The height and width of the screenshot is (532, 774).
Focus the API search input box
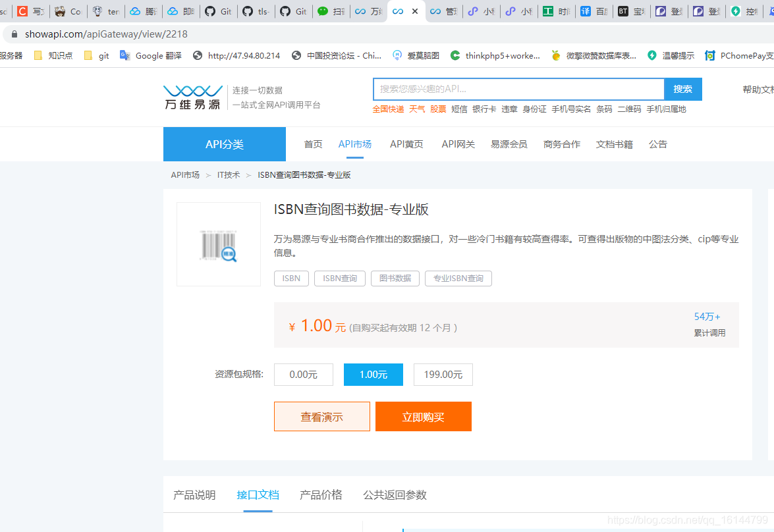(x=518, y=90)
